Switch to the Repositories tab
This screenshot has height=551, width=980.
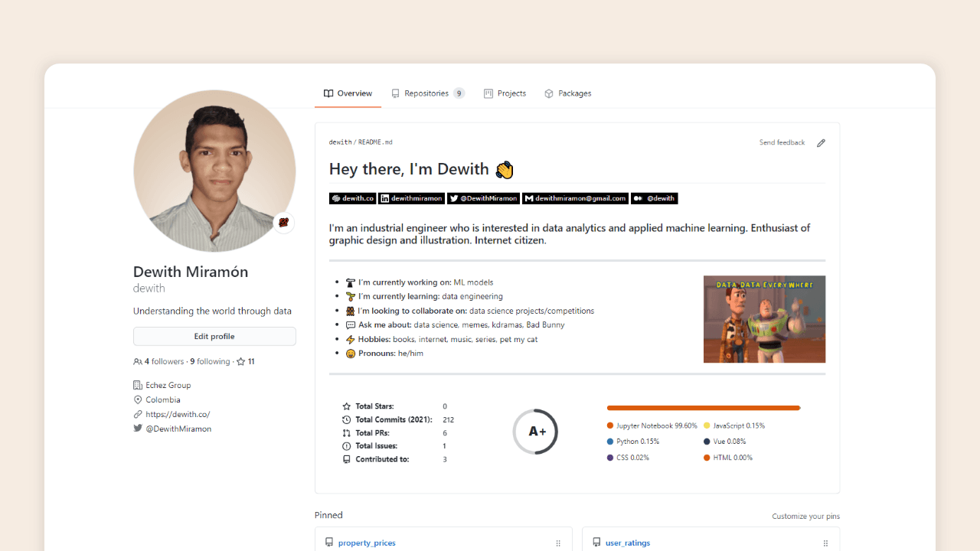[427, 93]
